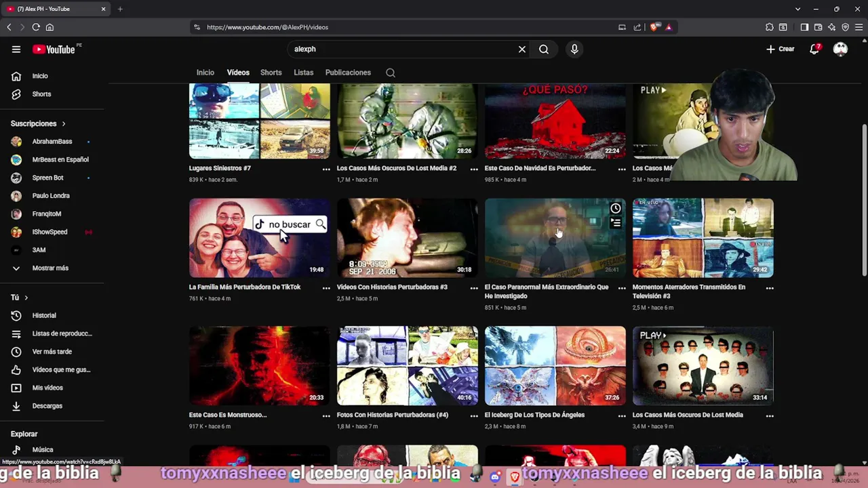Open browser home button
Image resolution: width=868 pixels, height=488 pixels.
pos(50,27)
